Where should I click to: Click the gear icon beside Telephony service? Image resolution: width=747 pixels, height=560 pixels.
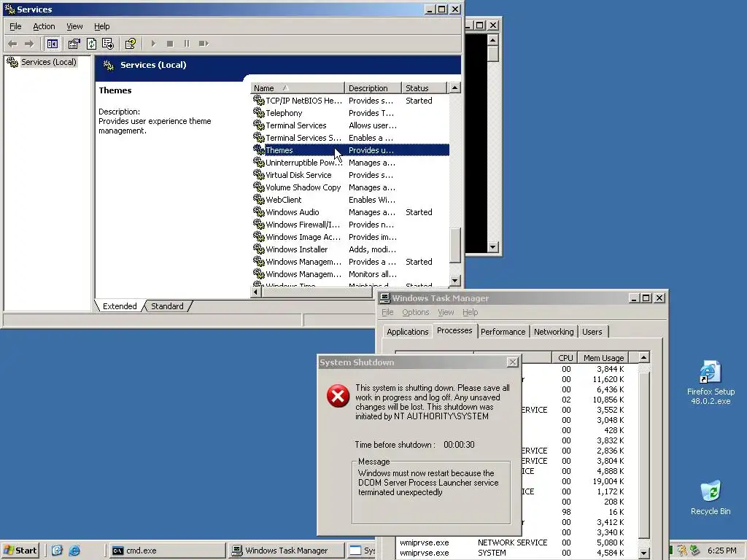tap(259, 113)
